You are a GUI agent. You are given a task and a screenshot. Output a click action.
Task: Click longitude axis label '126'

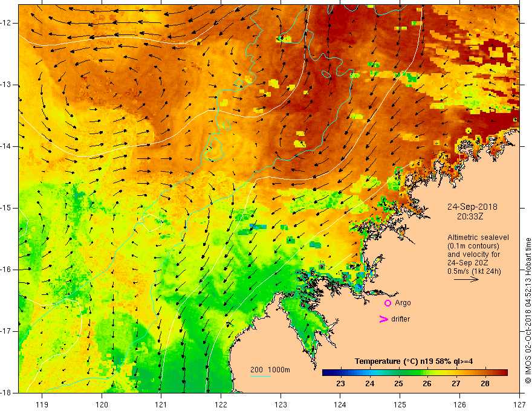coord(459,404)
